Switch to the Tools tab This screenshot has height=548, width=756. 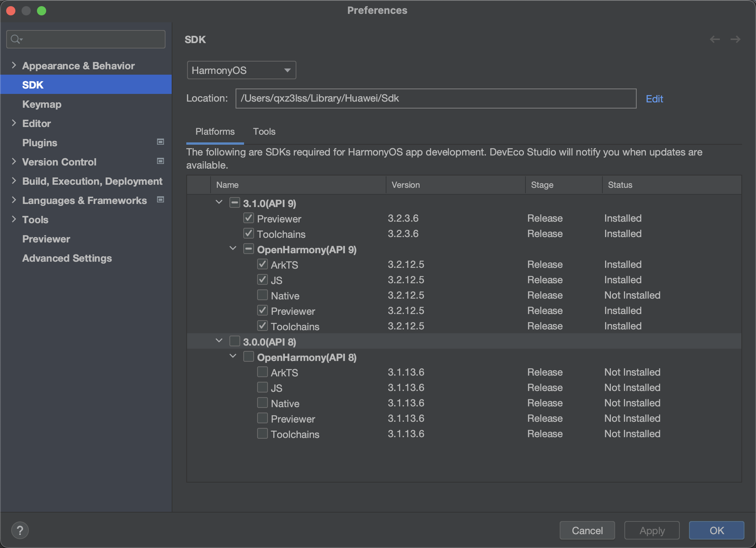point(264,132)
